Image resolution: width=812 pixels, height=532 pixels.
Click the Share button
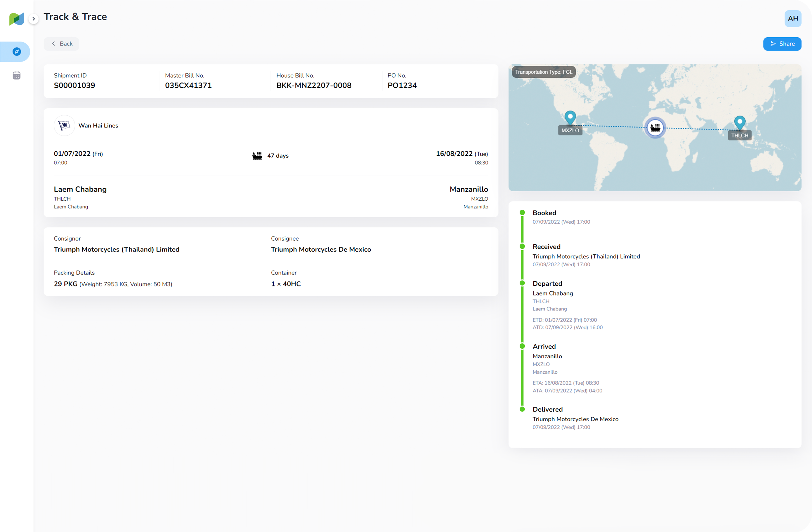782,44
